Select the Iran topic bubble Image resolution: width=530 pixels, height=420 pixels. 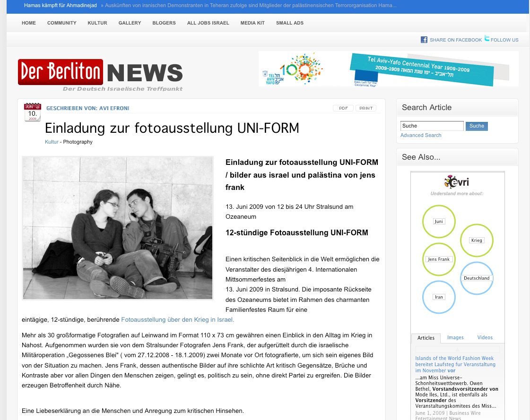(x=439, y=297)
